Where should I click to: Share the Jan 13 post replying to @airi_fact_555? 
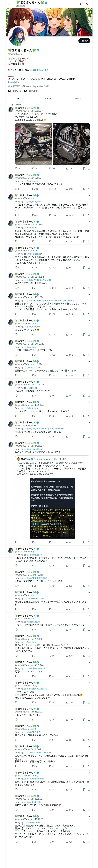pos(89,215)
